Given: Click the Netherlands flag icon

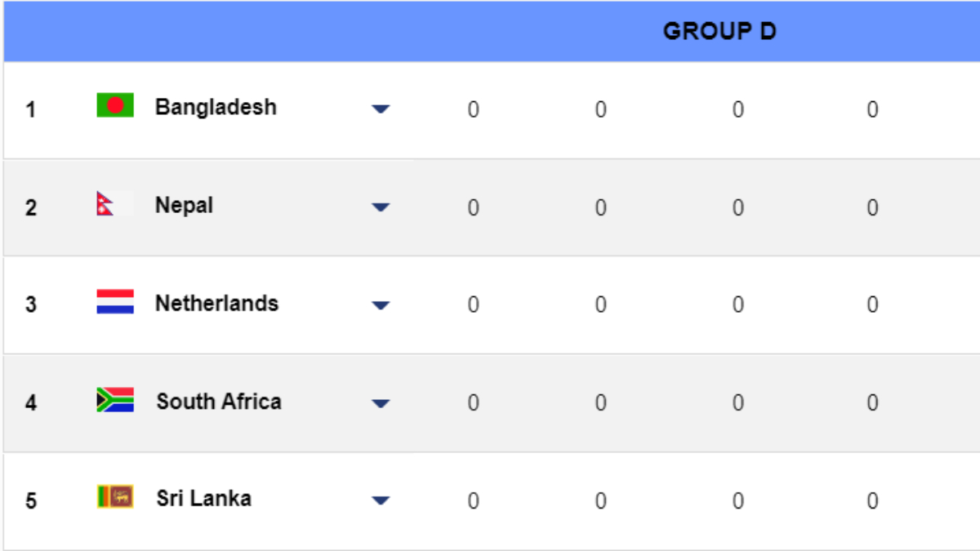Looking at the screenshot, I should click(115, 302).
